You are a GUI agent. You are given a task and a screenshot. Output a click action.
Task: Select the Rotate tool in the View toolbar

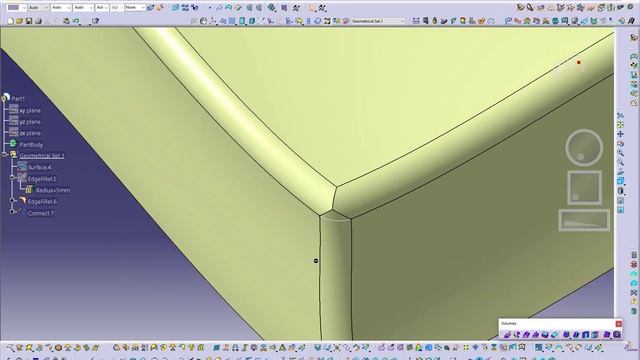tap(620, 143)
